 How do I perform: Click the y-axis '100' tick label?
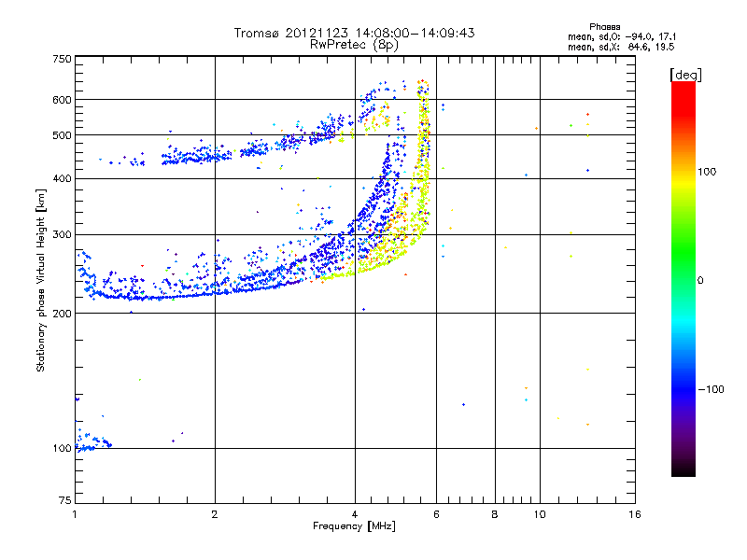[x=62, y=448]
